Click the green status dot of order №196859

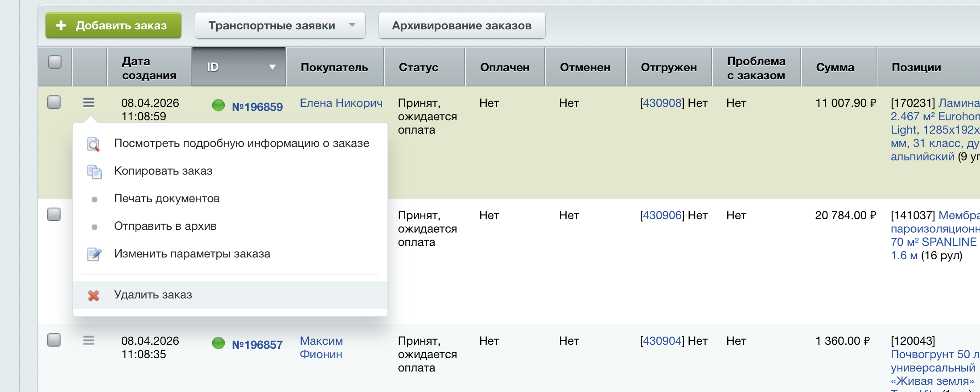coord(218,106)
